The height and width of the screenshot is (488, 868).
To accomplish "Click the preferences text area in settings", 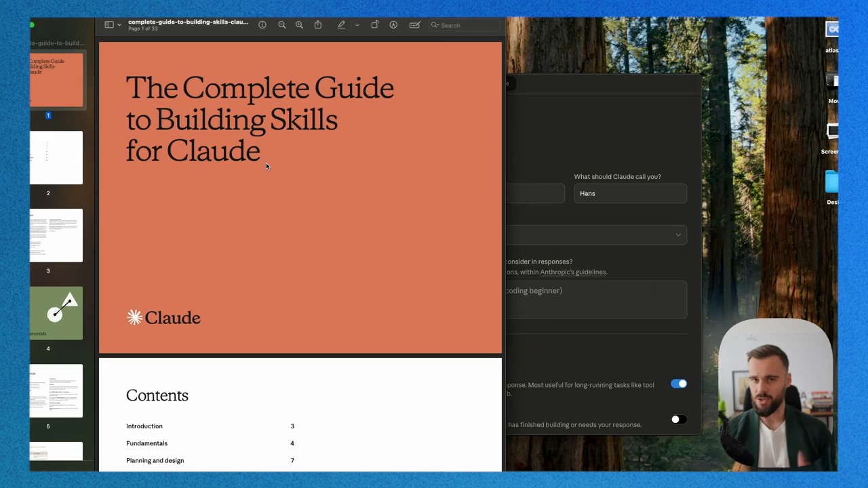I will 597,300.
